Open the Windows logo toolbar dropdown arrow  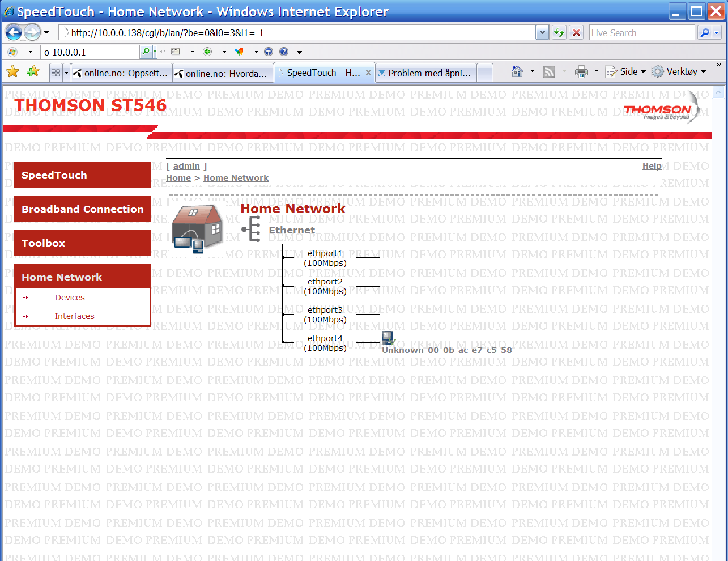click(x=30, y=52)
